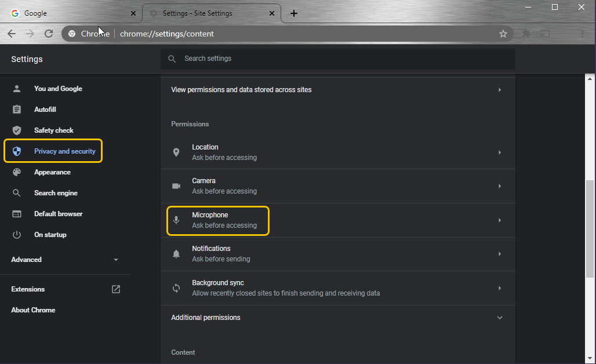Click the Microphone permission icon

point(176,220)
